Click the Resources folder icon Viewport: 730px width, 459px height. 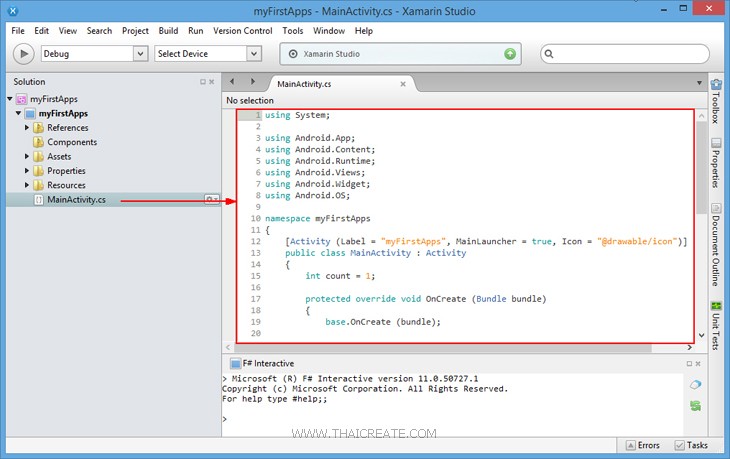point(39,185)
